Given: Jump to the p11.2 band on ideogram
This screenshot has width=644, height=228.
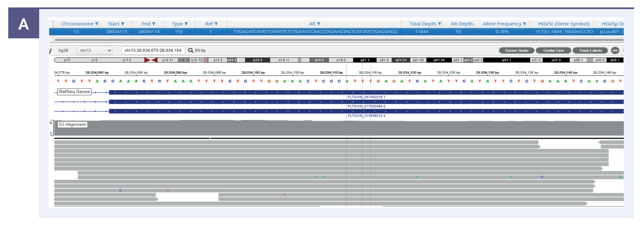Looking at the screenshot, I should pos(127,60).
